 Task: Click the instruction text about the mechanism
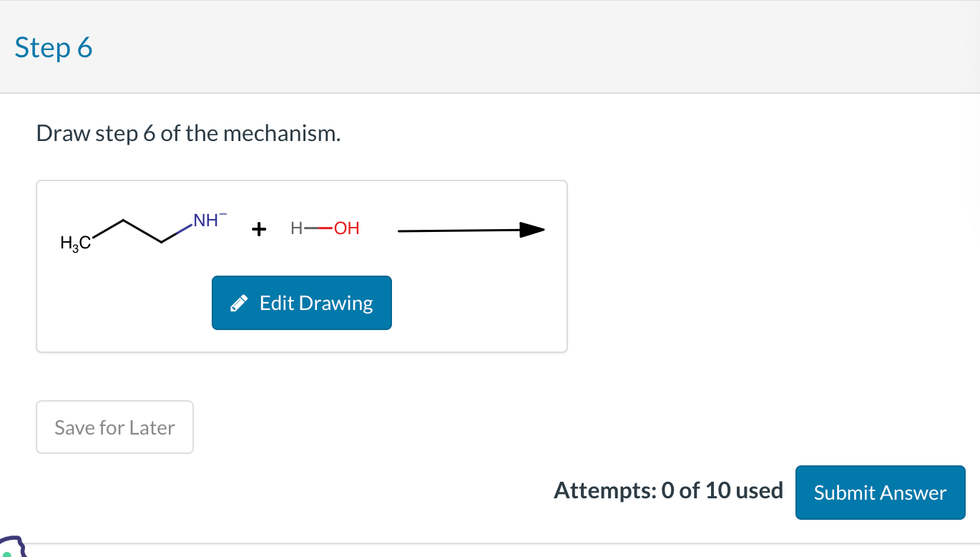pos(187,133)
